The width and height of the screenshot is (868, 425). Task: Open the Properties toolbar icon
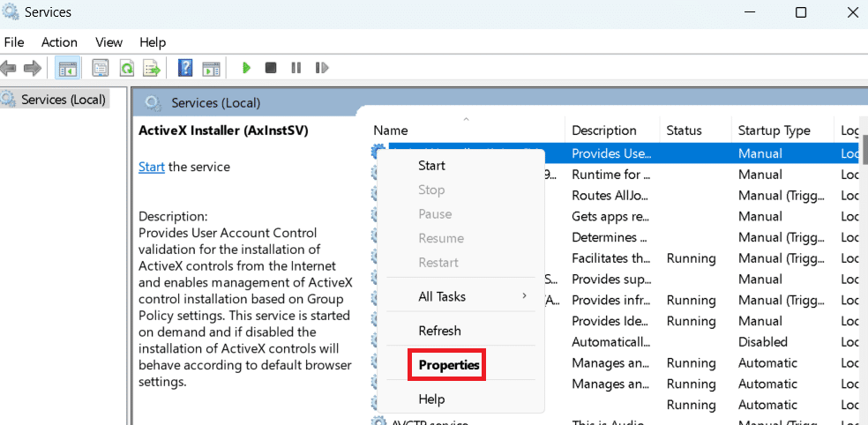[101, 68]
